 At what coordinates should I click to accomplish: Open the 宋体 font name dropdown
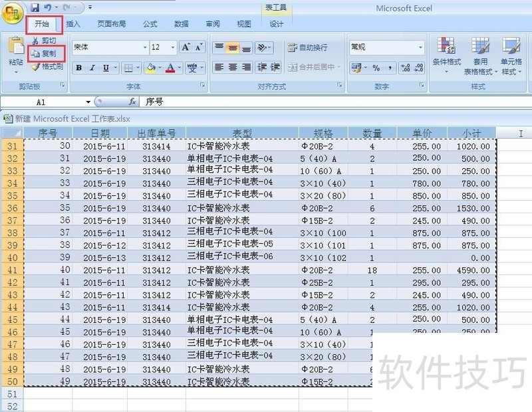pos(145,47)
